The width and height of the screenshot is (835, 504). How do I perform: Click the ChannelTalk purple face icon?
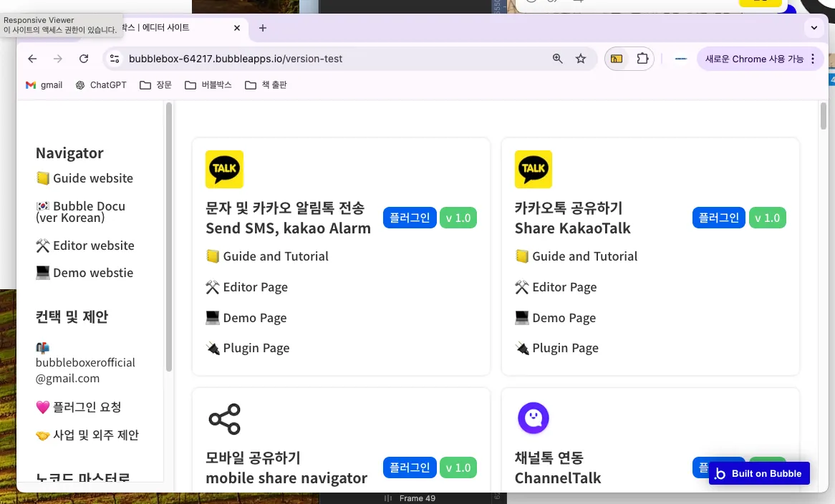point(533,418)
